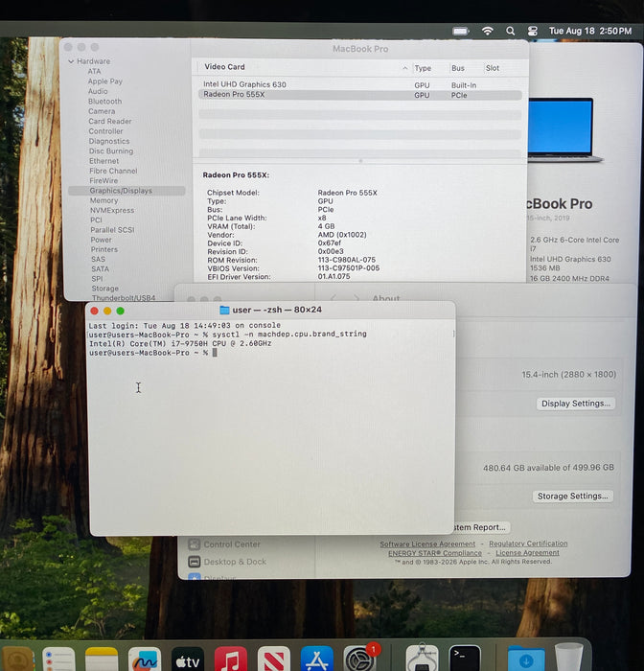This screenshot has width=644, height=671.
Task: Click the Slot column header
Action: [493, 68]
